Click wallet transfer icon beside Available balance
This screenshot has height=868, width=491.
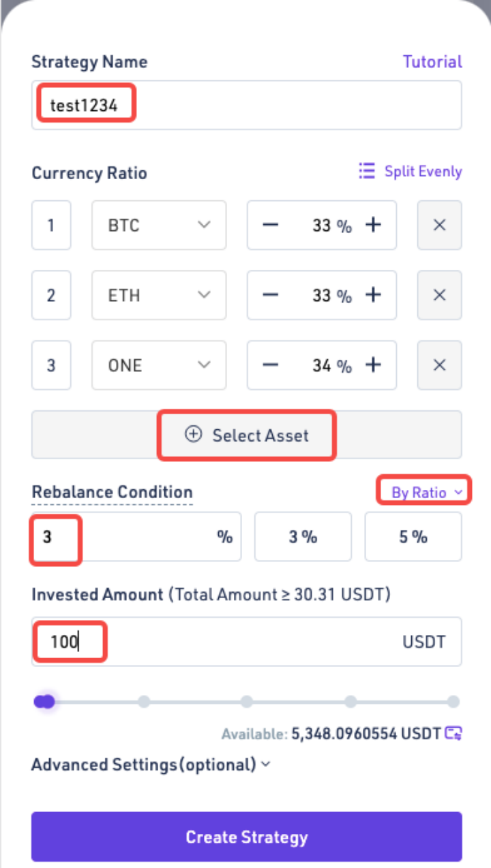453,733
